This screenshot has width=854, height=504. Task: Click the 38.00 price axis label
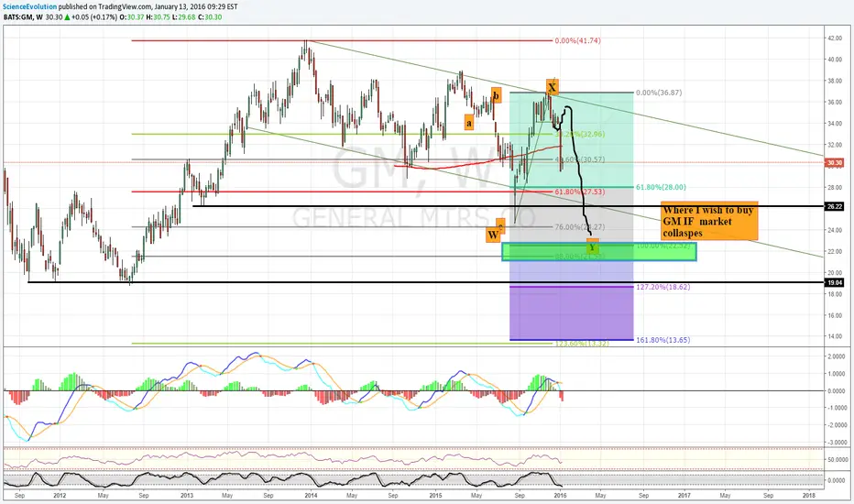[835, 81]
